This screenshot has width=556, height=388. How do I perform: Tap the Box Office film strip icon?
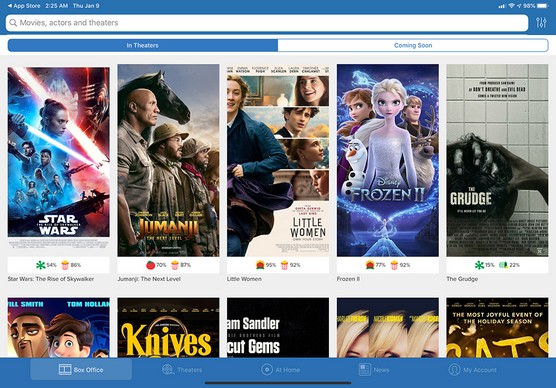pyautogui.click(x=65, y=370)
